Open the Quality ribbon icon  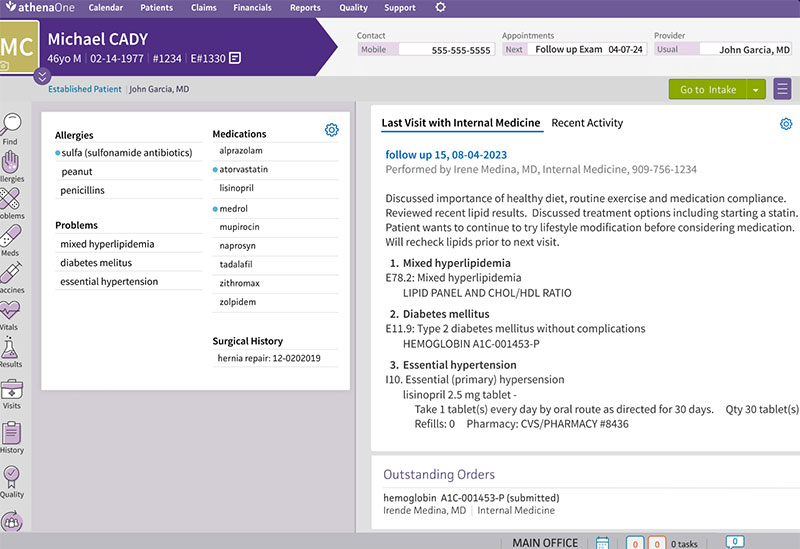click(11, 477)
